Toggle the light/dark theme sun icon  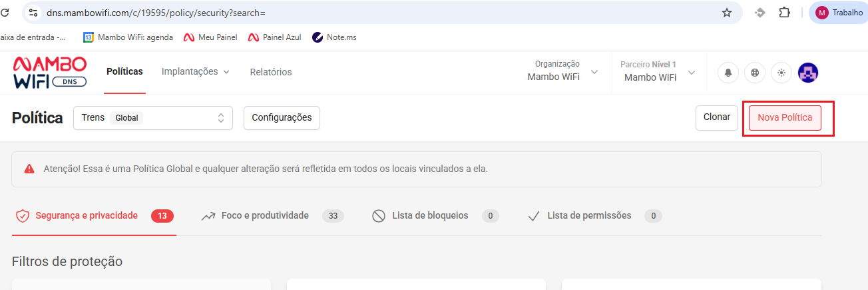point(781,73)
